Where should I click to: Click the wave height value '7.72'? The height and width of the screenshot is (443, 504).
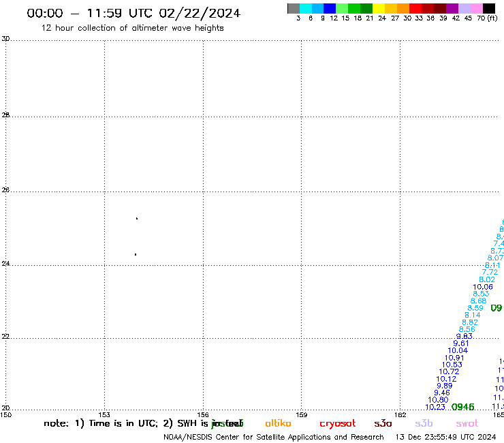[x=490, y=272]
